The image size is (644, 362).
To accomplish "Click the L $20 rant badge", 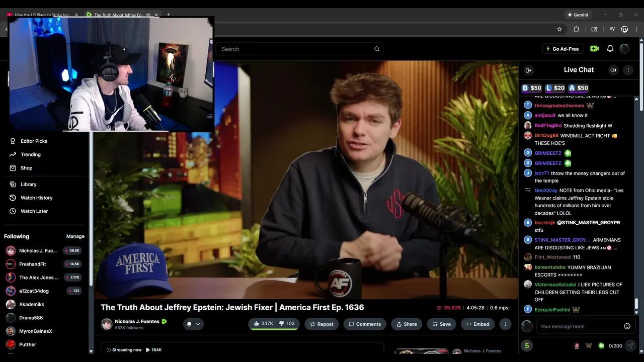I will [555, 88].
